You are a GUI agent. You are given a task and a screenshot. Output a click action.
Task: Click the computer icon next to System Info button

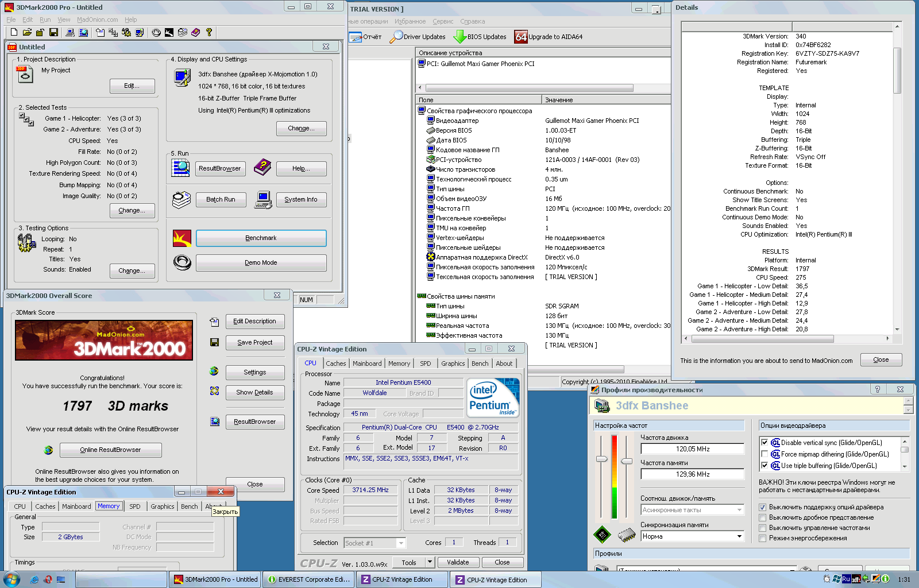[x=263, y=200]
